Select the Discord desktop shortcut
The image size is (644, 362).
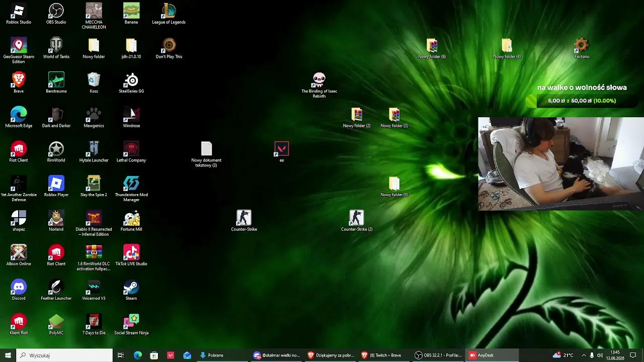[x=19, y=290]
